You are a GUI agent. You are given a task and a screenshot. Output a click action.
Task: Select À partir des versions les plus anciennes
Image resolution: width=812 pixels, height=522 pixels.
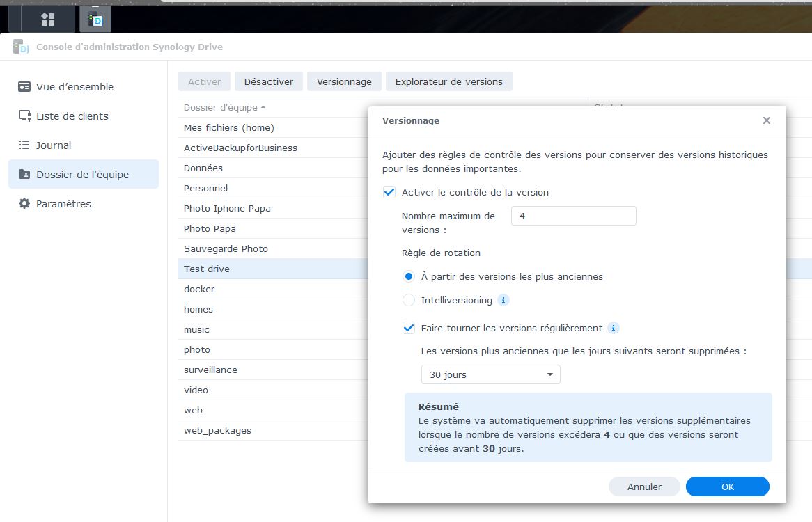coord(409,277)
